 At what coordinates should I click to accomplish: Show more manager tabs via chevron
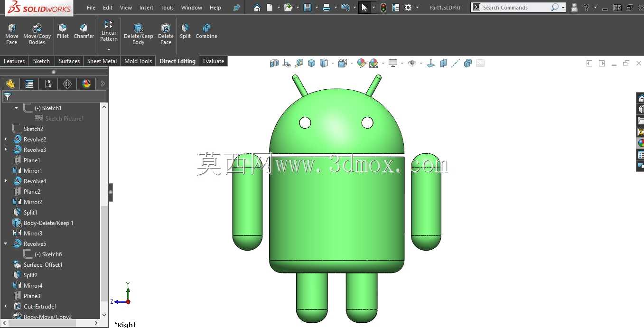pyautogui.click(x=103, y=84)
